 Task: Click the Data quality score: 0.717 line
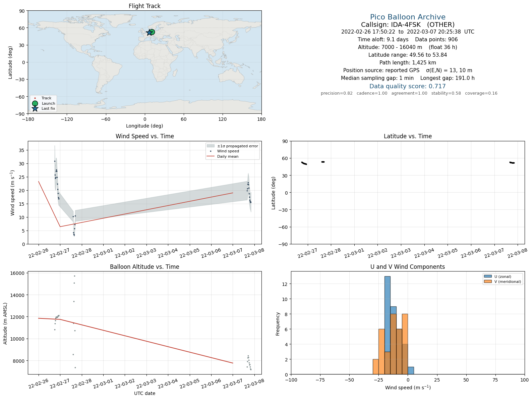click(x=408, y=86)
